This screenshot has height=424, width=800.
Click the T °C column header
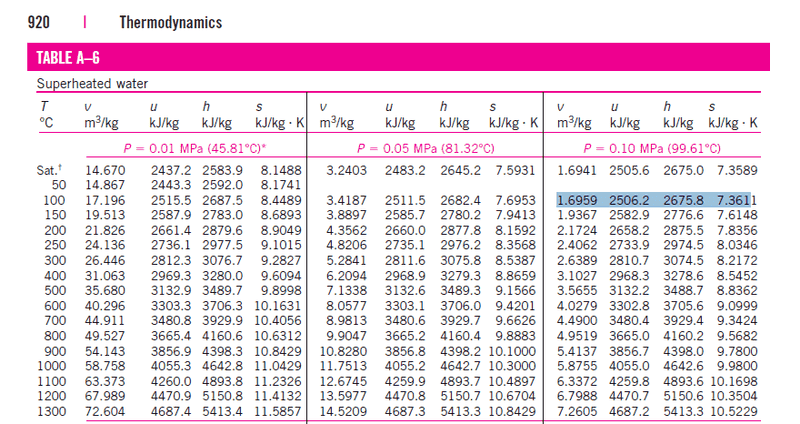coord(44,114)
